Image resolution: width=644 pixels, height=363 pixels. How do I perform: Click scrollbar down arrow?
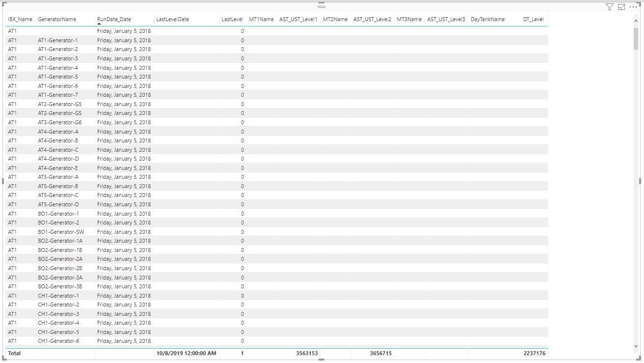coord(636,346)
